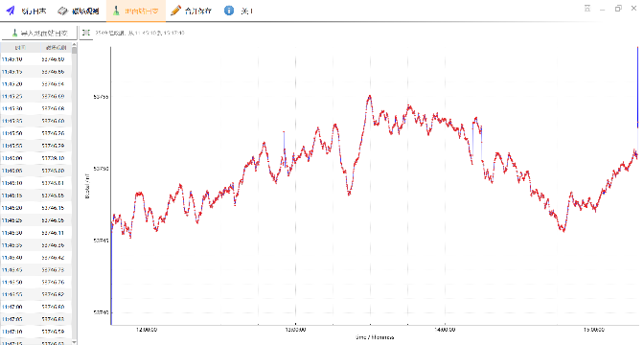Select the row with time 11:45:30
Image resolution: width=644 pixels, height=345 pixels.
point(35,109)
